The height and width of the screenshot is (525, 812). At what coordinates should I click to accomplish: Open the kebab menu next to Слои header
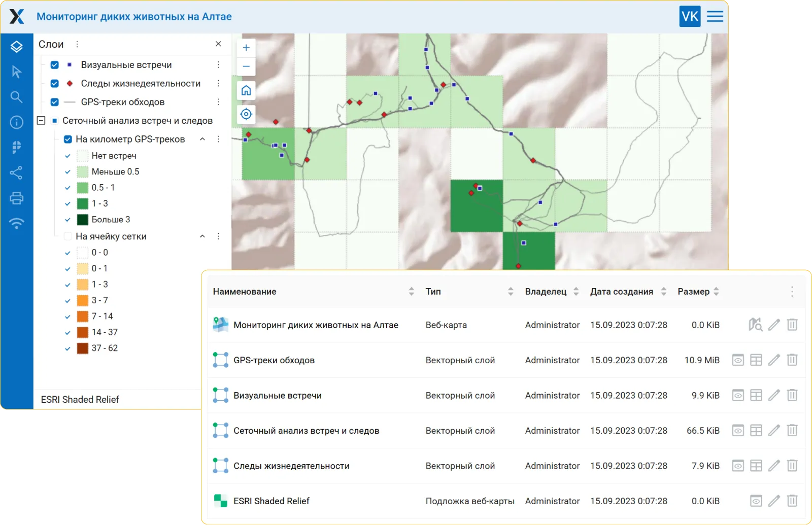pyautogui.click(x=77, y=44)
